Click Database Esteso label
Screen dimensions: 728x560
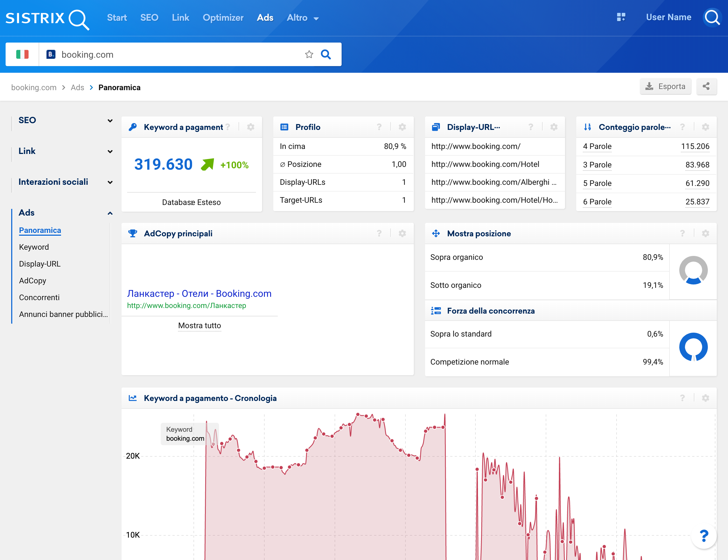191,202
